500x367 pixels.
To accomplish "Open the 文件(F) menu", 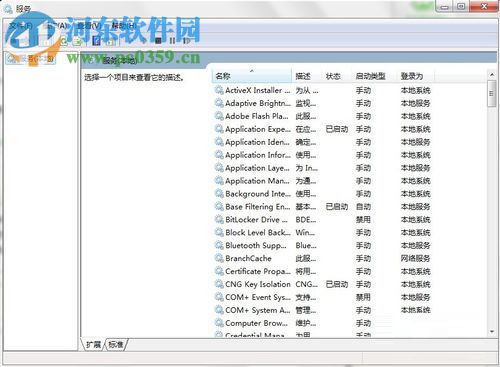I will coord(21,26).
